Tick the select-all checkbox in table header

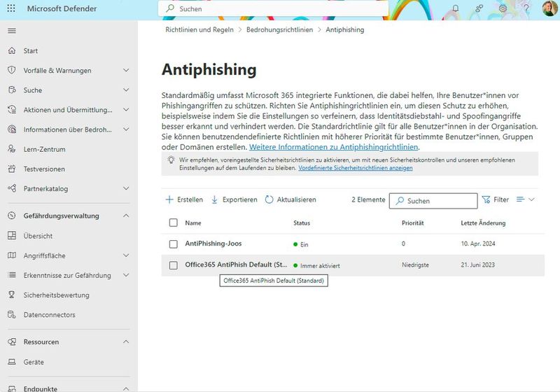(x=173, y=223)
